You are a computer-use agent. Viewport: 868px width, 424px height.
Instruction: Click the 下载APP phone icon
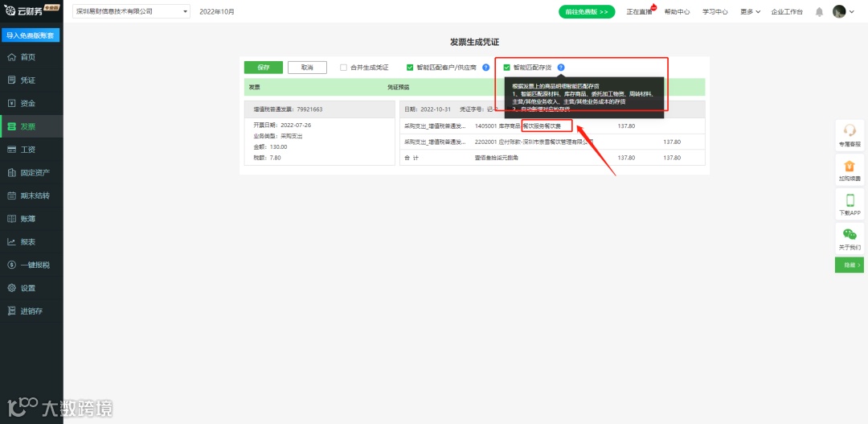point(850,200)
